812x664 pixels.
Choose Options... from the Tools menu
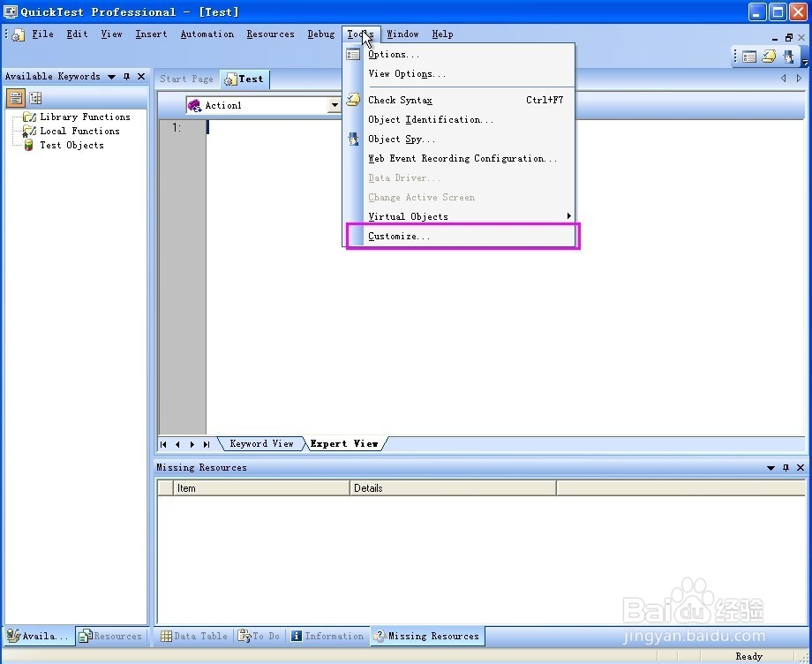pyautogui.click(x=459, y=55)
